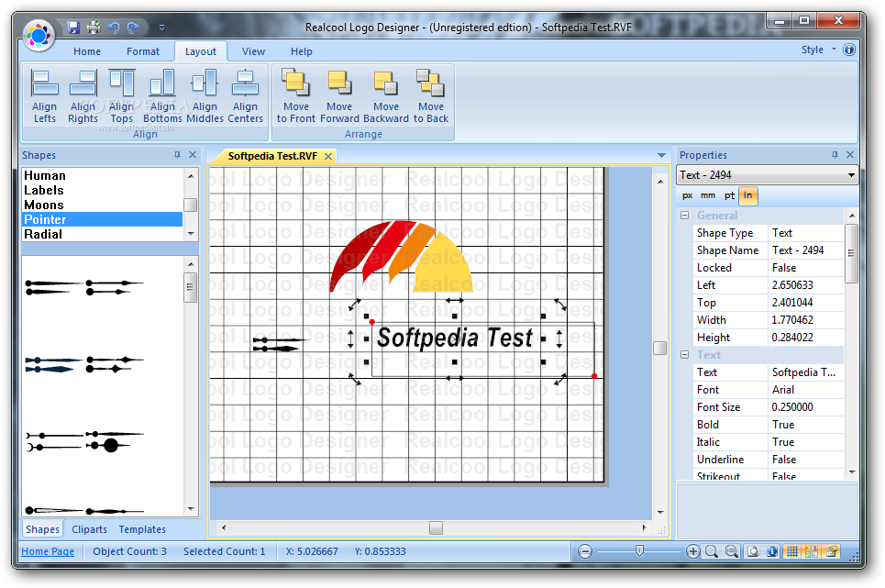Viewport: 885px width, 588px height.
Task: Toggle the shapes gallery view icon in status bar
Action: (812, 551)
